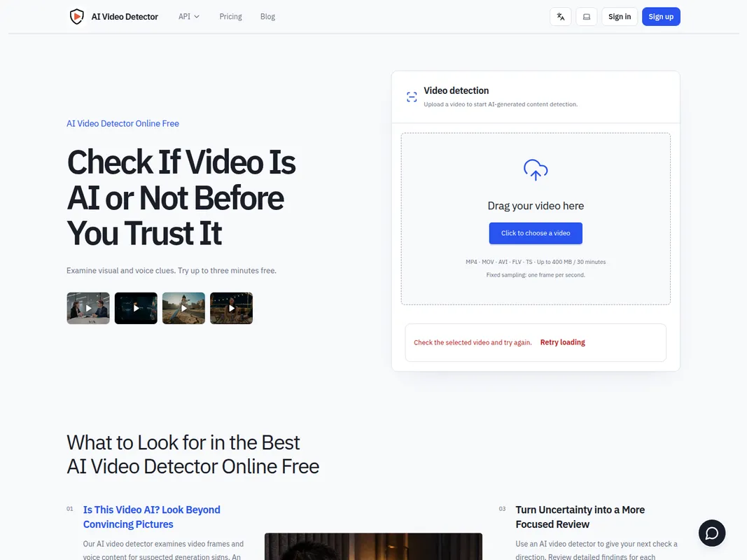Click 'Check If Video Is AI or Not' headline
Screen dimensions: 747x560
181,197
